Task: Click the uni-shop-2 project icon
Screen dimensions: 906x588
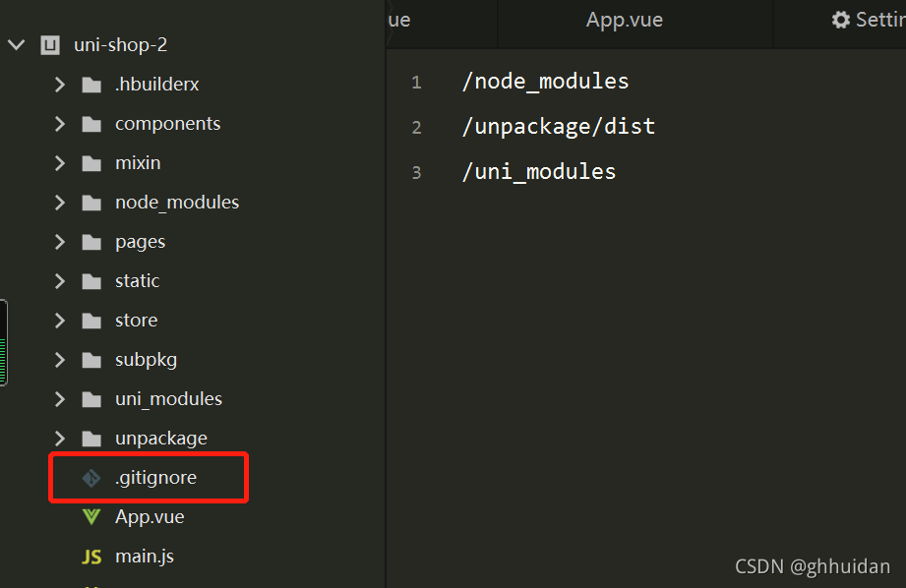Action: [x=50, y=45]
